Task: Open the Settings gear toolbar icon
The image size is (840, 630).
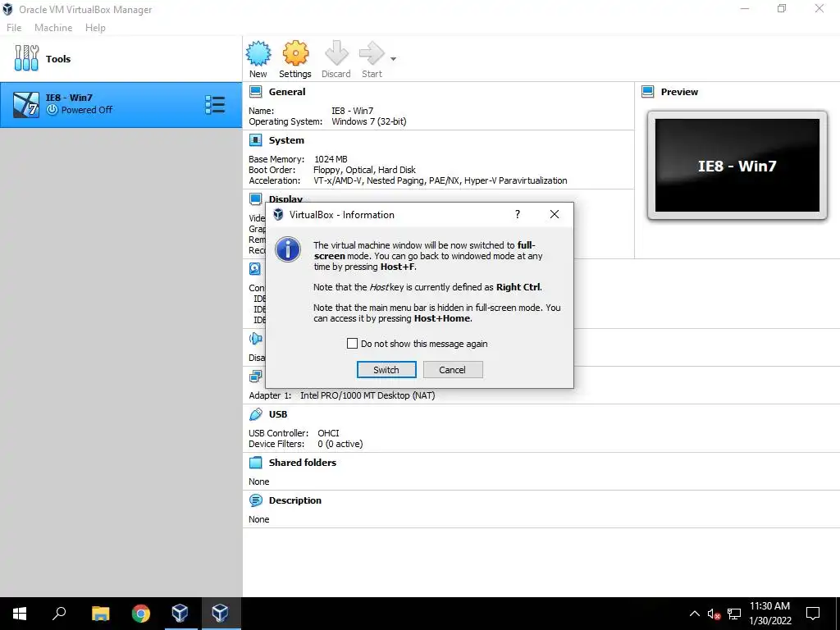Action: tap(295, 53)
